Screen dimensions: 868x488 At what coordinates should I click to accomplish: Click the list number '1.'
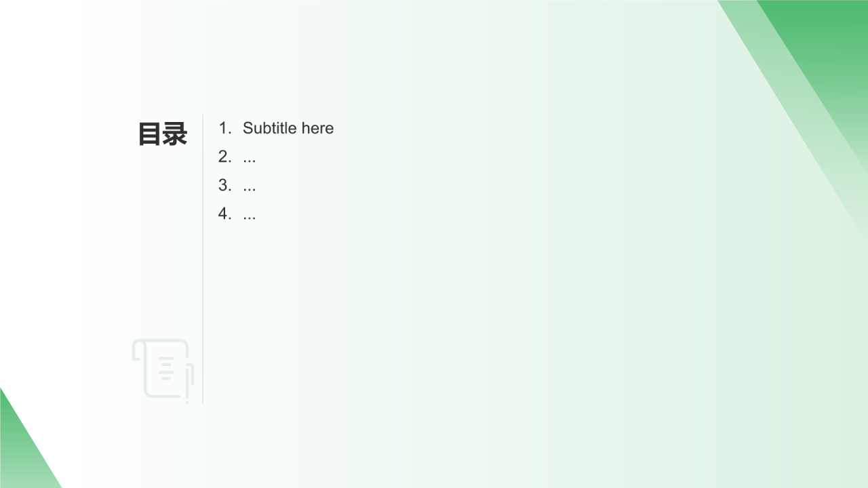coord(225,128)
